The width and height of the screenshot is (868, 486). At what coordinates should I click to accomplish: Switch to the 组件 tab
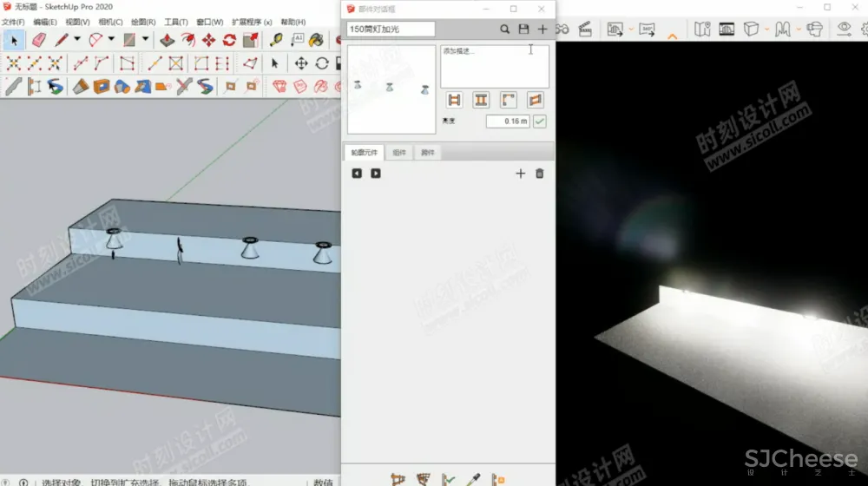[x=398, y=153]
